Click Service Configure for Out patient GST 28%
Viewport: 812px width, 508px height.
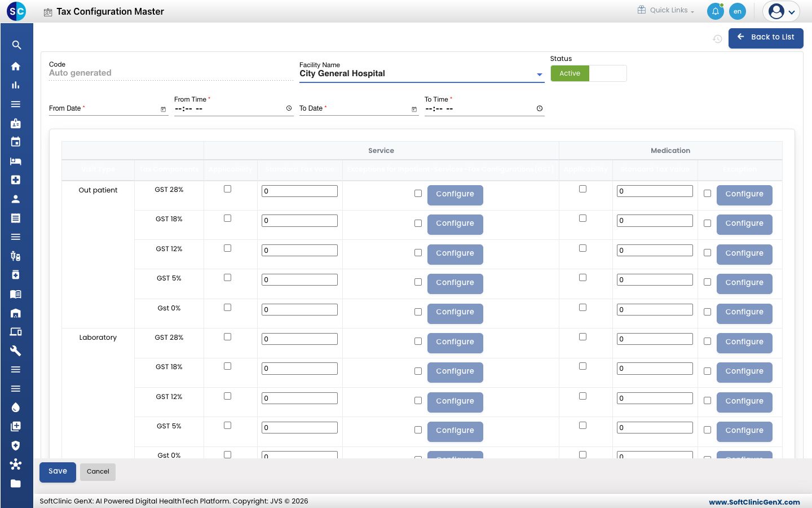coord(455,195)
